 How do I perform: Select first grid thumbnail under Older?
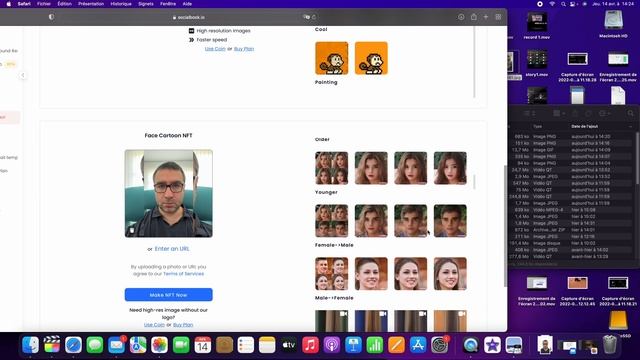click(332, 168)
